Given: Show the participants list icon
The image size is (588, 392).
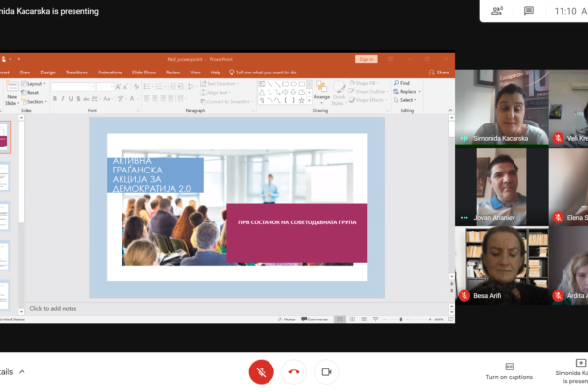Looking at the screenshot, I should pyautogui.click(x=497, y=11).
